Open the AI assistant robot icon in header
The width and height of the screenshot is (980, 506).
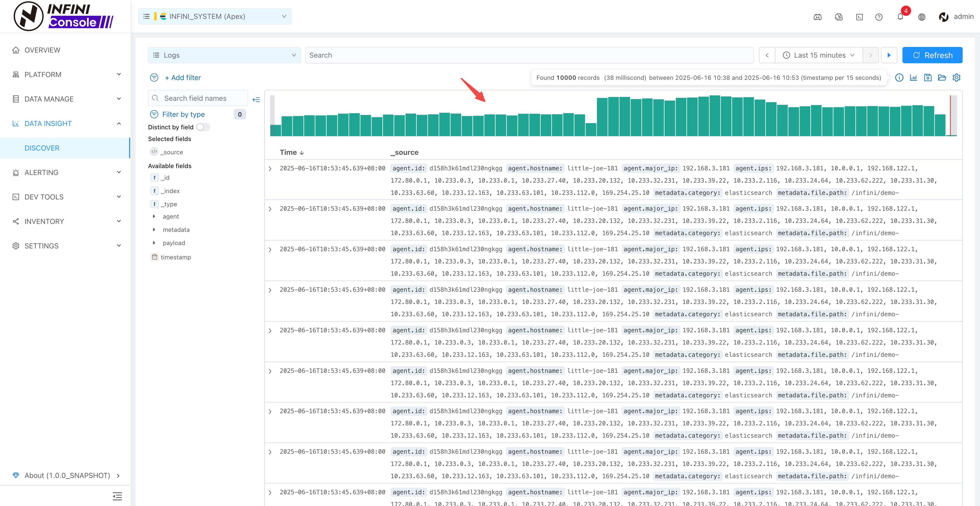[817, 17]
